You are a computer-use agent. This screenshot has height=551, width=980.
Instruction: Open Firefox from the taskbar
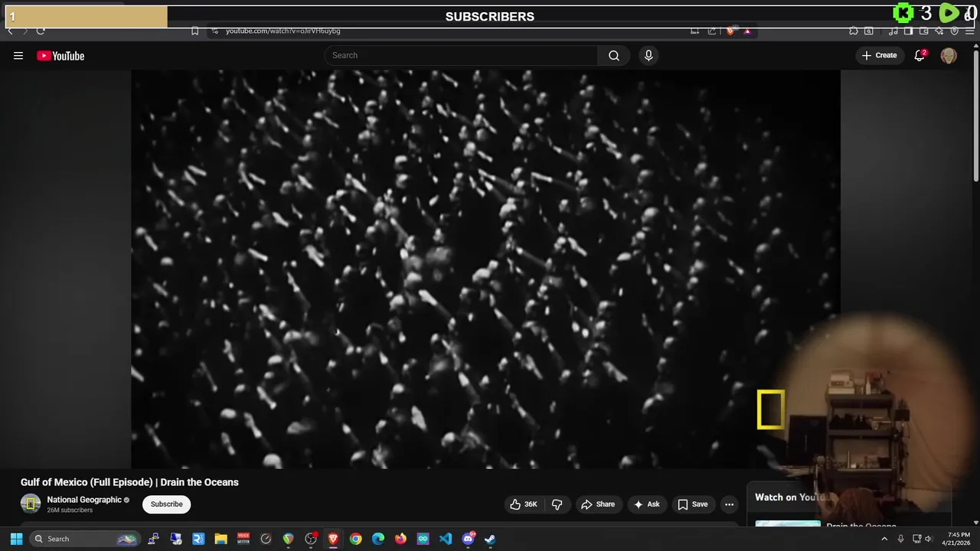pos(400,539)
